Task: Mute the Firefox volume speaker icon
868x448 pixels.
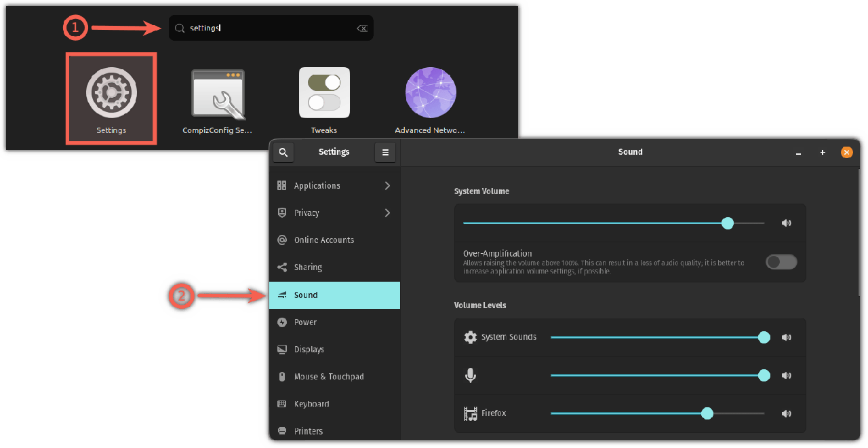Action: (x=786, y=413)
